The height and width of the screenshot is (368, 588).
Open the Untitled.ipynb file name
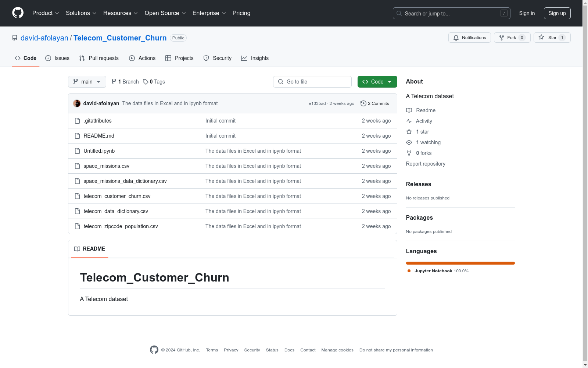tap(99, 151)
